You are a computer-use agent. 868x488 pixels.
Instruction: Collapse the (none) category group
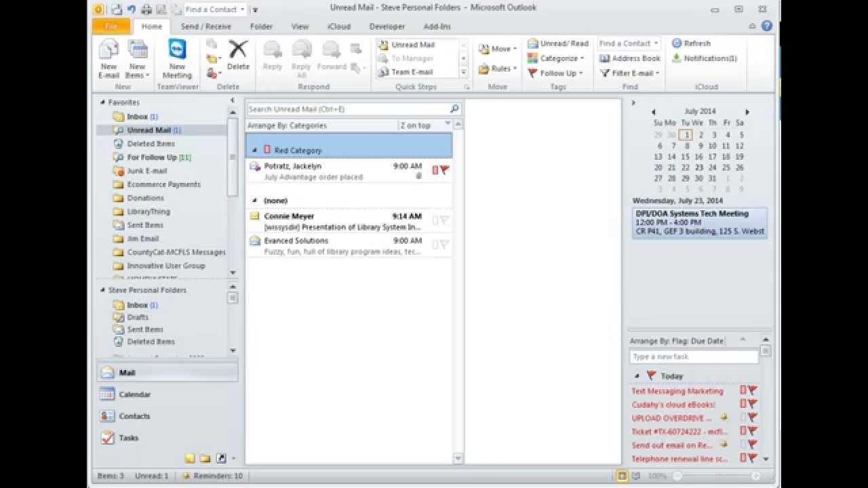255,201
